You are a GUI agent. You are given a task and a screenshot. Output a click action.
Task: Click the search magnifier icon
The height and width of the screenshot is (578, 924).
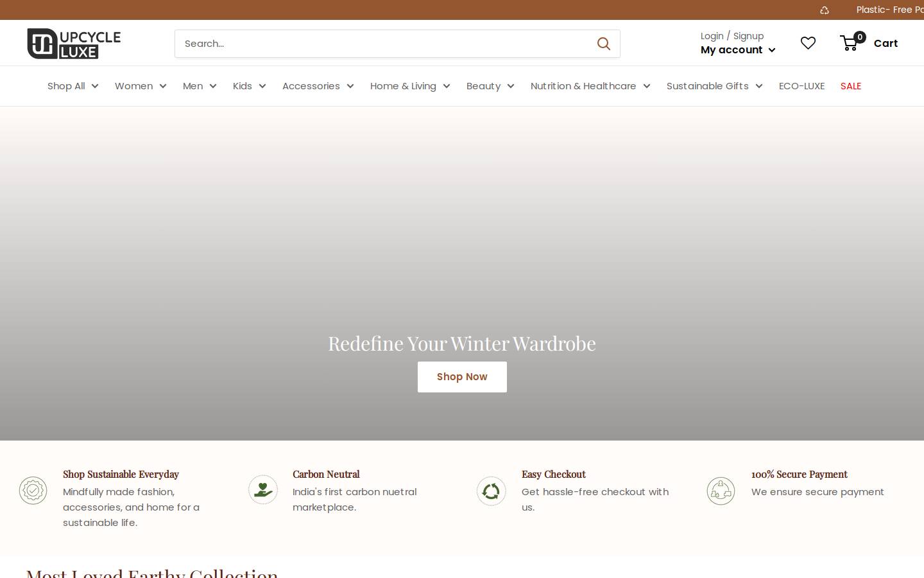tap(603, 44)
